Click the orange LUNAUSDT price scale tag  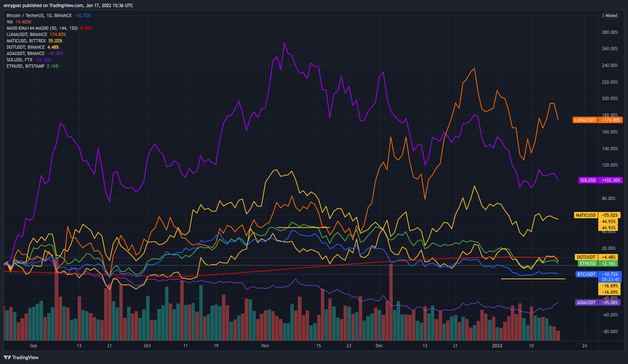(x=585, y=120)
